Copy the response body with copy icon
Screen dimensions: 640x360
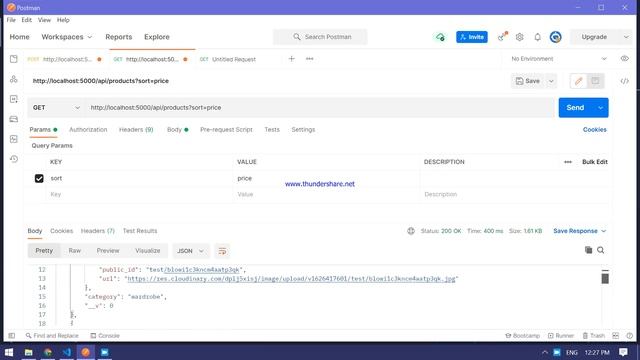(588, 250)
